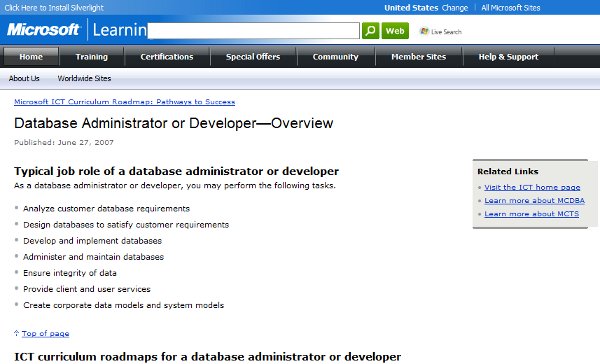Click the Learning header title
This screenshot has height=364, width=600.
120,29
